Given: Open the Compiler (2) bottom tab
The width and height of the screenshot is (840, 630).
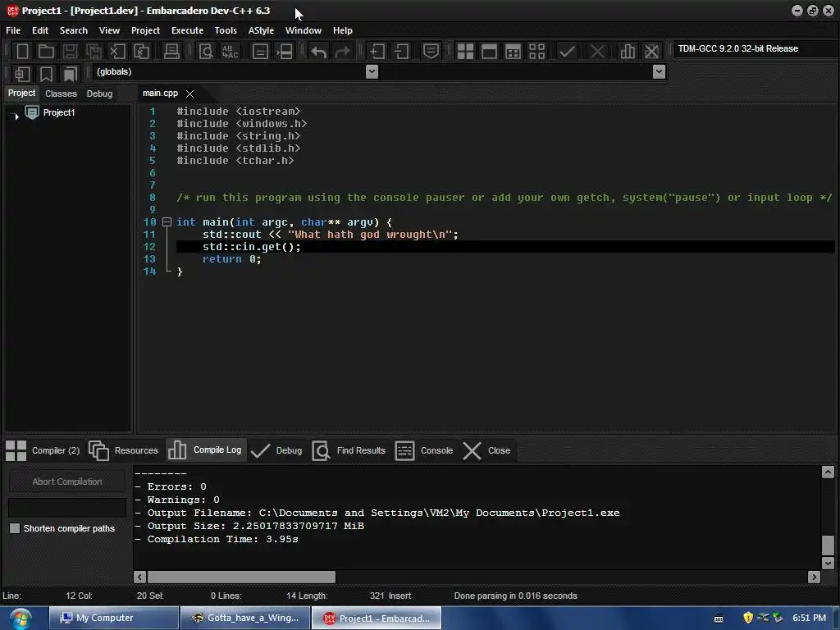Looking at the screenshot, I should [43, 450].
